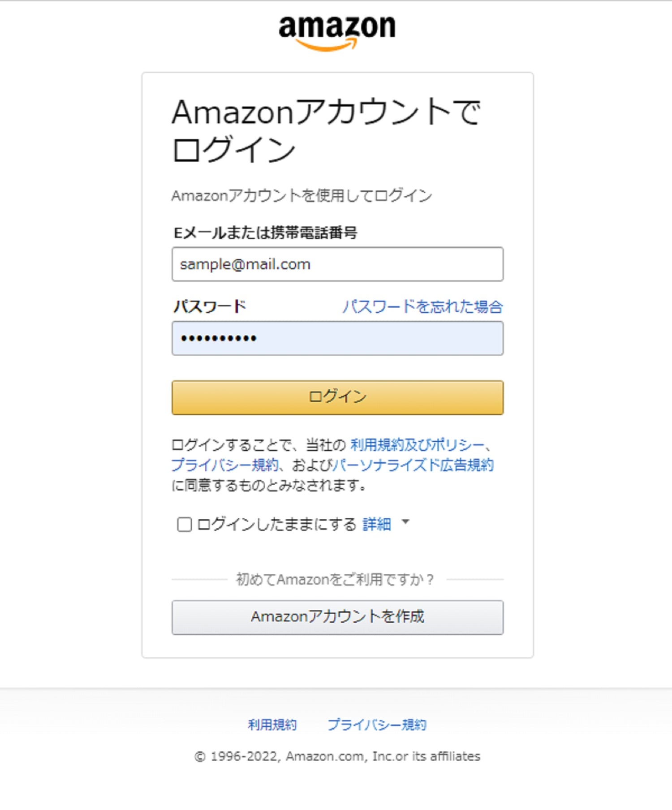Viewport: 672px width, 810px height.
Task: Open the パーソナライズド広告規約 link
Action: click(x=413, y=465)
